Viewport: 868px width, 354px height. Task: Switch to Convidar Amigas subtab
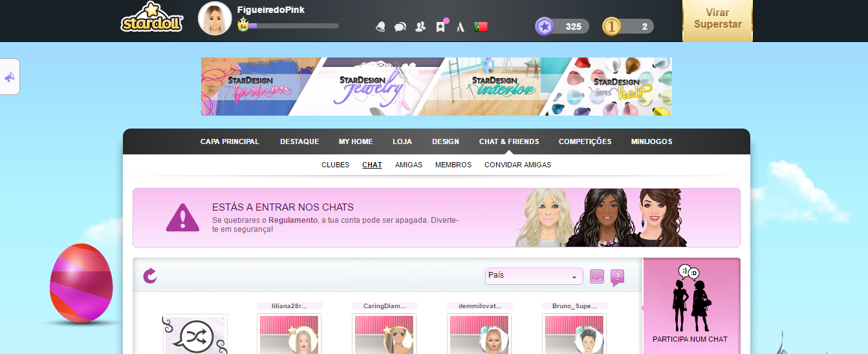pyautogui.click(x=517, y=165)
